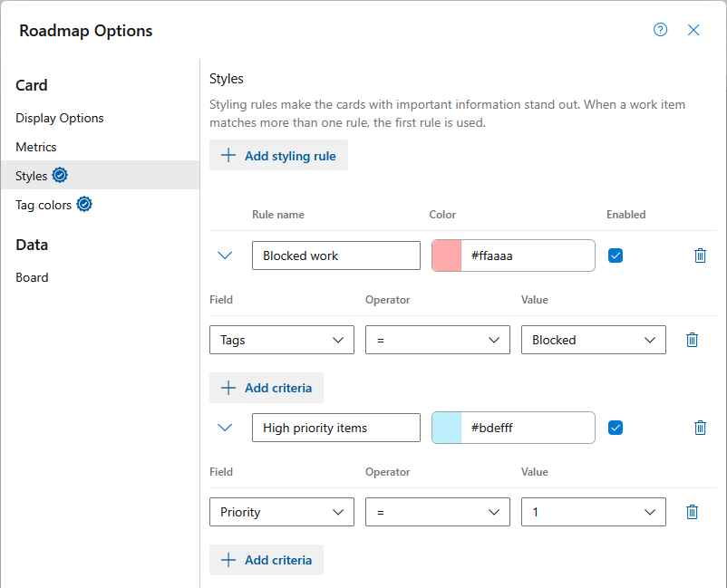This screenshot has width=727, height=588.
Task: Open the help question mark icon
Action: [x=660, y=30]
